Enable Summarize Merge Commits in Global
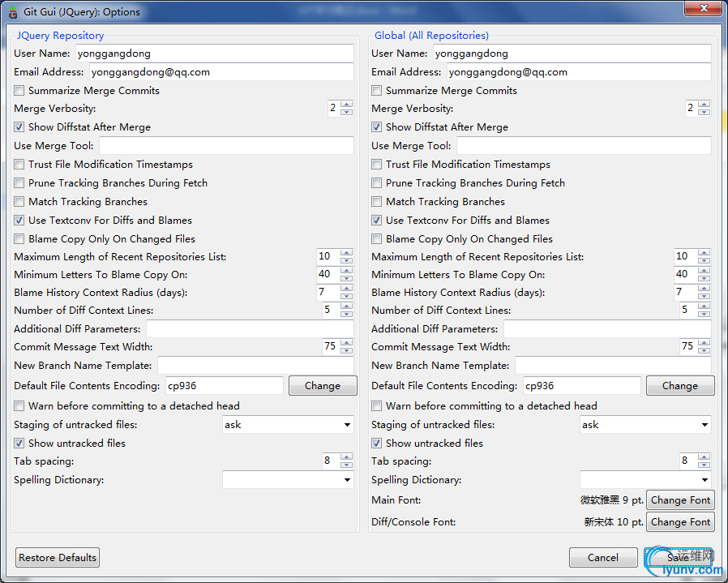The height and width of the screenshot is (583, 728). point(376,91)
